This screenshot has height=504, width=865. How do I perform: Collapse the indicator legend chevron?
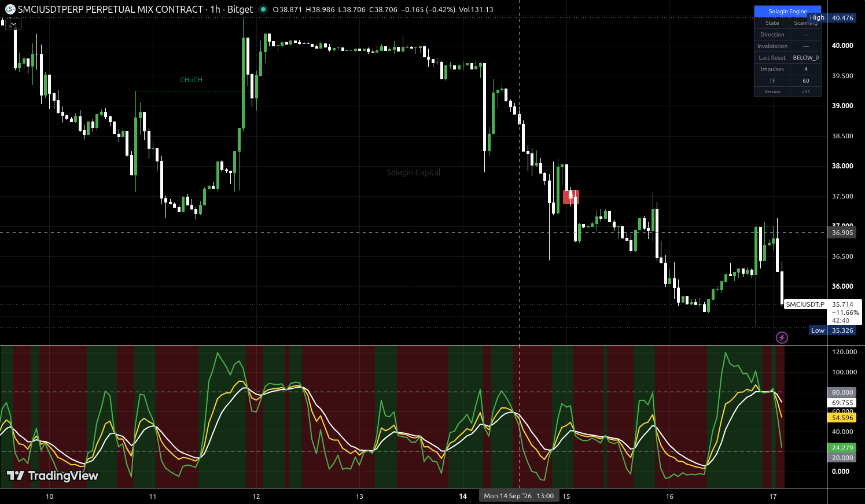13,24
